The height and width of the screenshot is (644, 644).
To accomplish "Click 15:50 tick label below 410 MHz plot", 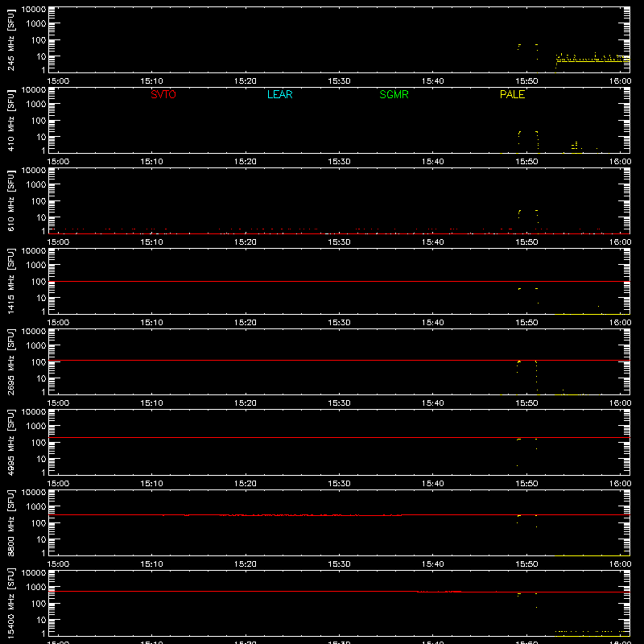I will point(526,162).
